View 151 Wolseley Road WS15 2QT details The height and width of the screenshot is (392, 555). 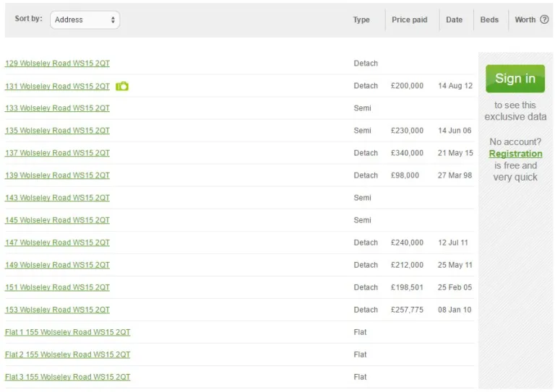(57, 287)
